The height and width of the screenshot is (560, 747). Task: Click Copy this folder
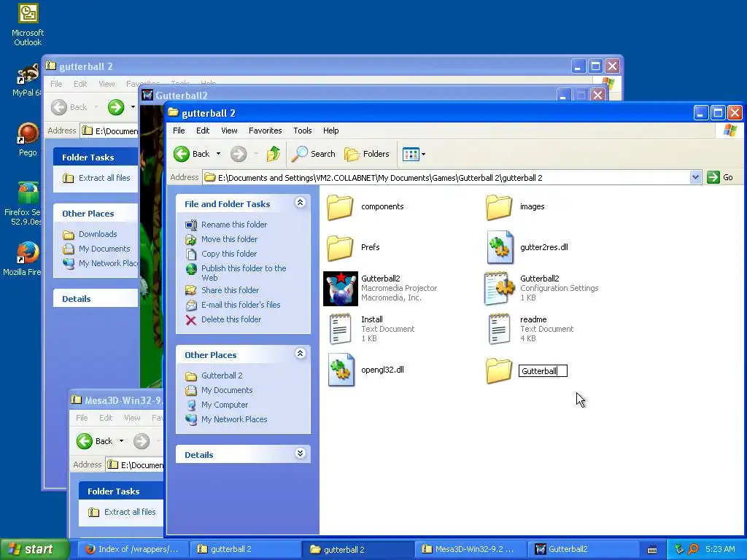point(228,254)
